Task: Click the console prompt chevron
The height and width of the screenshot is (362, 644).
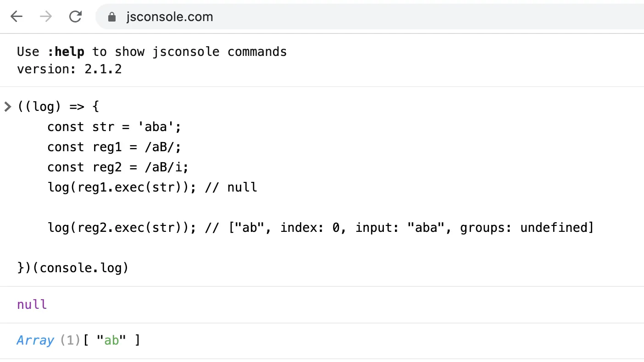Action: pyautogui.click(x=7, y=107)
